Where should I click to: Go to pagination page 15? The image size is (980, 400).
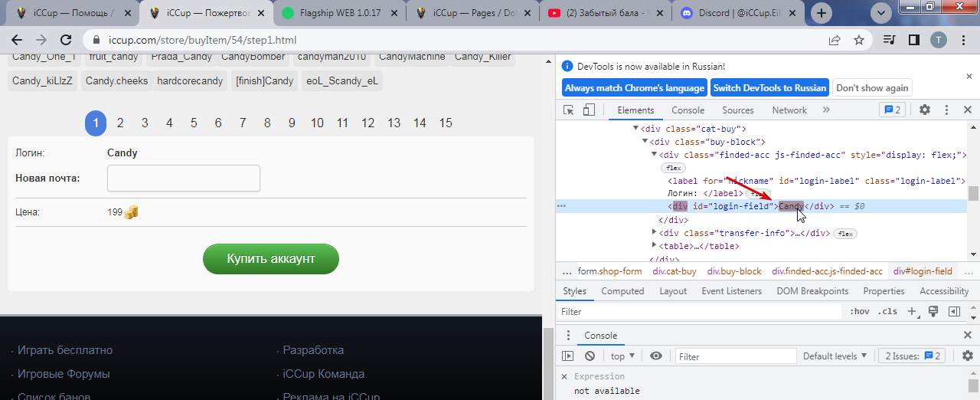pyautogui.click(x=446, y=123)
